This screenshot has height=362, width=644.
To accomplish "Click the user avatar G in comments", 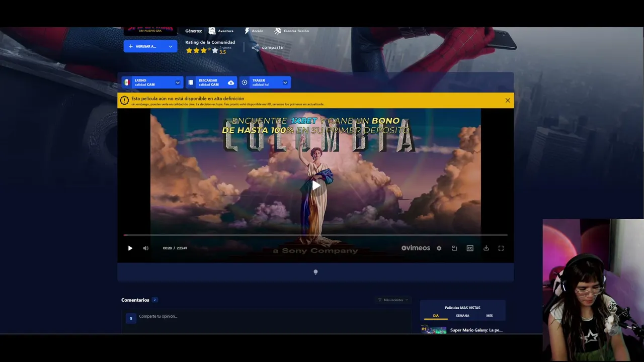I will point(131,318).
